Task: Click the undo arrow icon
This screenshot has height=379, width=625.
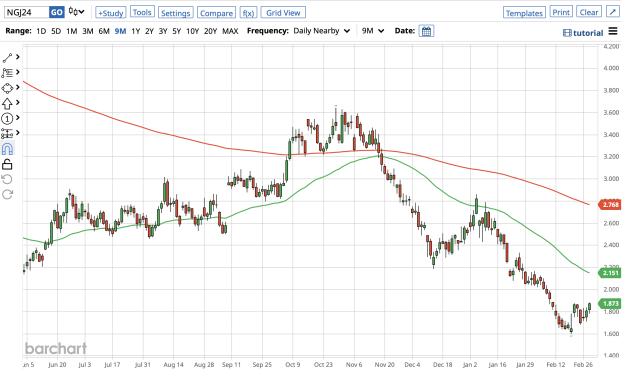Action: click(x=7, y=179)
